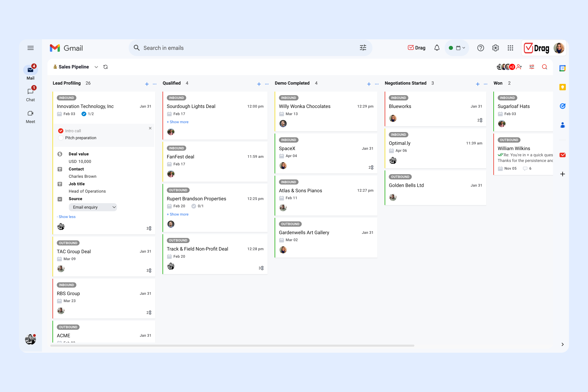Add a card to Demo Completed
Image resolution: width=588 pixels, height=392 pixels.
(x=369, y=84)
